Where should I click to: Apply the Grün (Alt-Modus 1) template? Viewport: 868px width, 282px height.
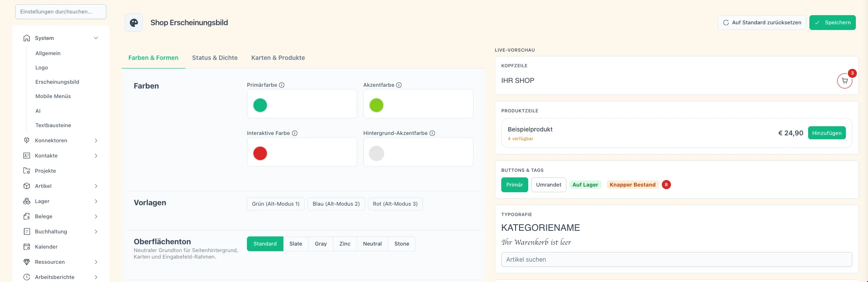(x=276, y=204)
